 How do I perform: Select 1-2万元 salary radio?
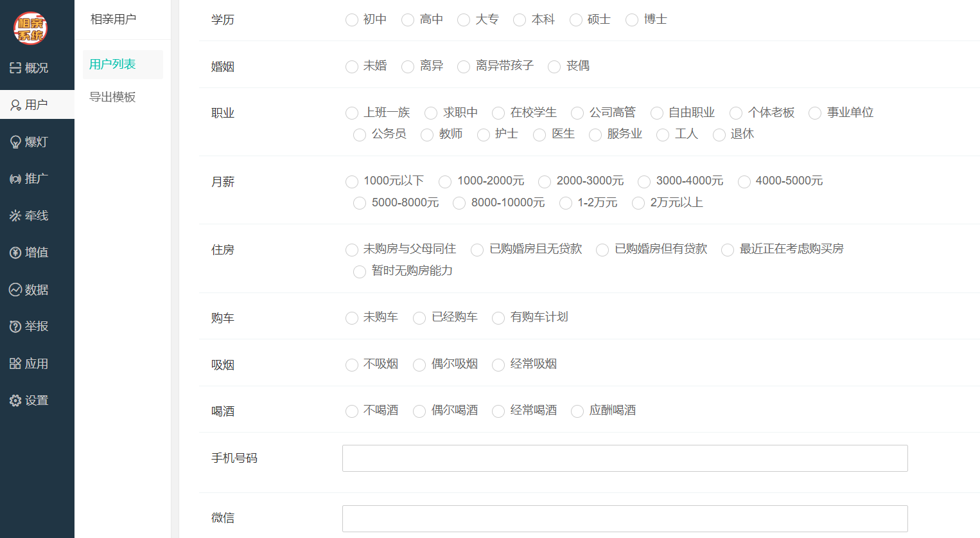coord(566,203)
